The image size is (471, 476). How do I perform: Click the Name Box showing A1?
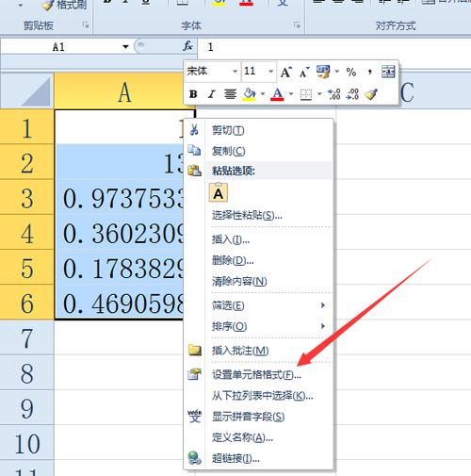point(58,47)
